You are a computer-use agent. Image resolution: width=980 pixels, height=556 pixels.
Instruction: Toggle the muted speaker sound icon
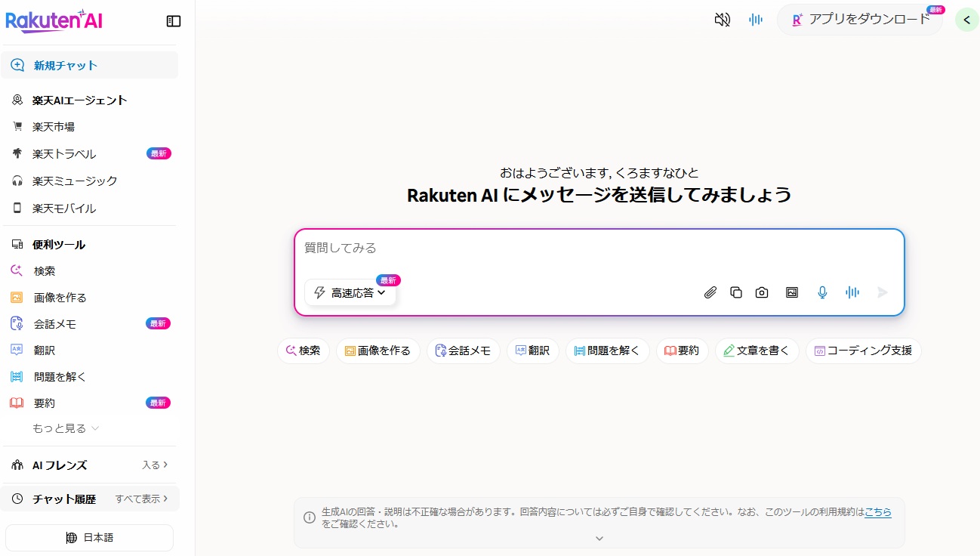tap(722, 20)
